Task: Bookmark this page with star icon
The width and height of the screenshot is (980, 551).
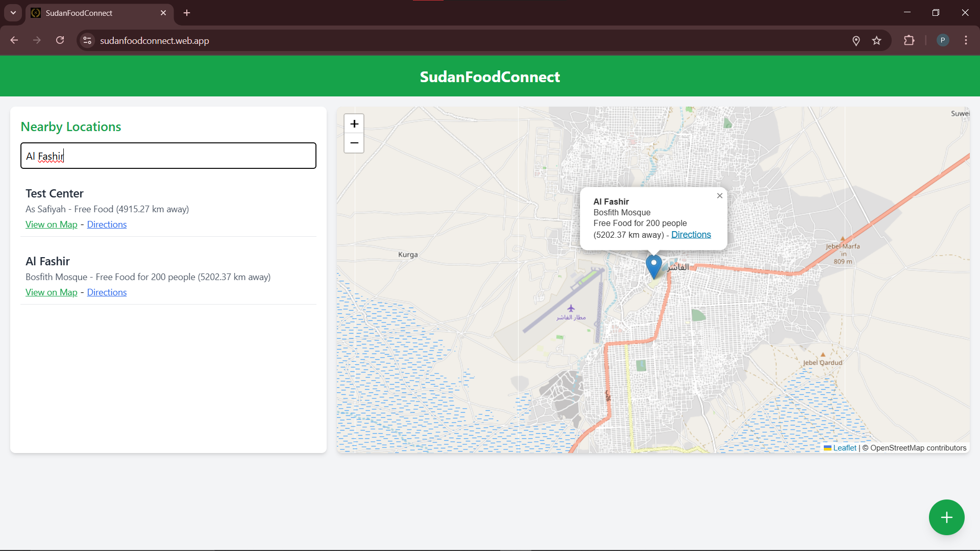Action: tap(876, 41)
